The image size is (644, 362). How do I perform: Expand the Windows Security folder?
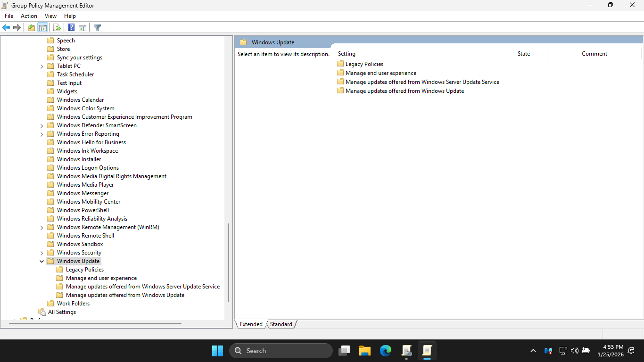[x=42, y=253]
